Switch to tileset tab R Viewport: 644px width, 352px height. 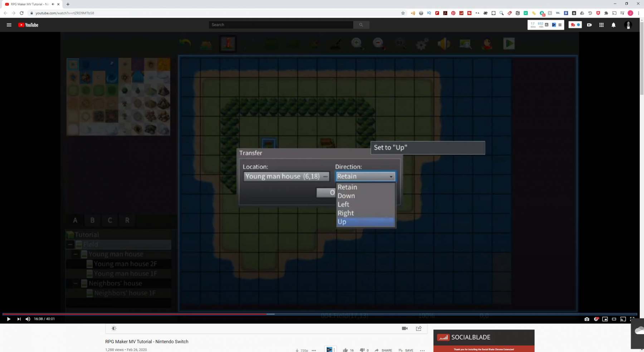tap(127, 220)
